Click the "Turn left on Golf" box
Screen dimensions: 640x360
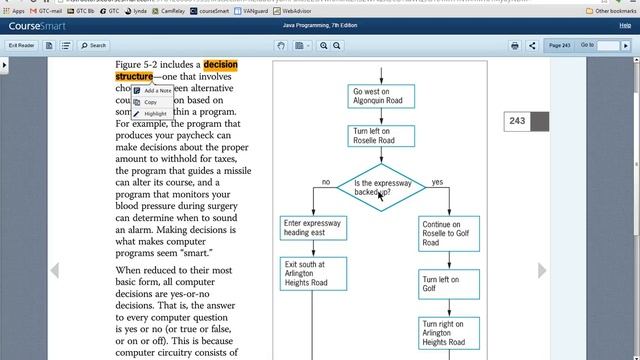tap(449, 284)
